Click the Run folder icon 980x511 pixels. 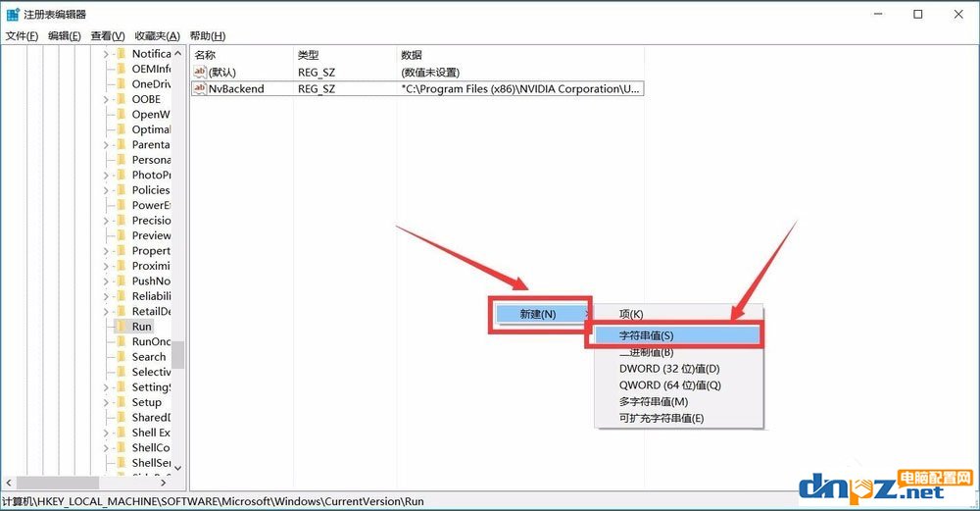[x=122, y=327]
